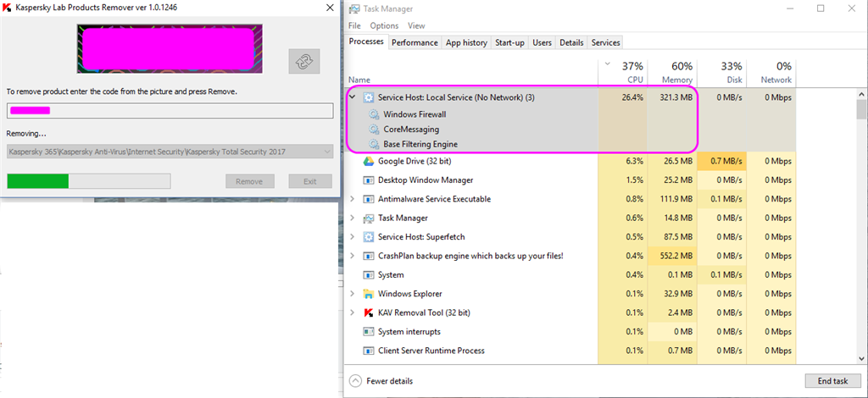Click the System process icon

click(369, 274)
